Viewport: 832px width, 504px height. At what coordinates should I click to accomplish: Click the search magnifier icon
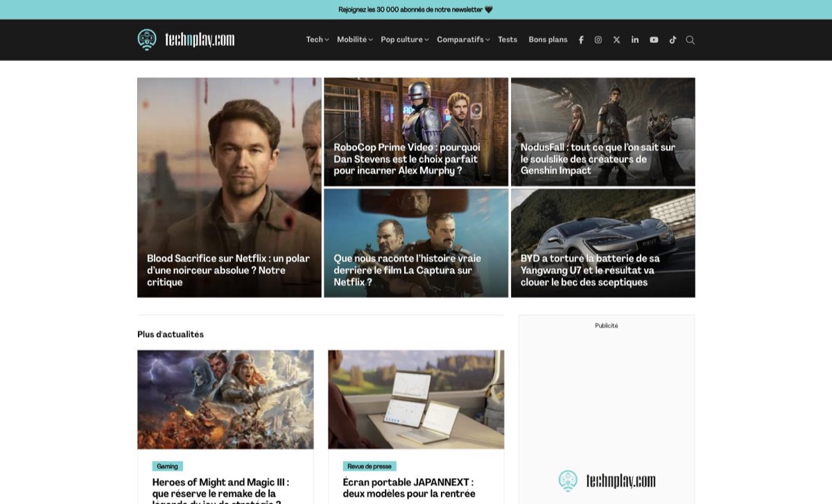tap(691, 40)
